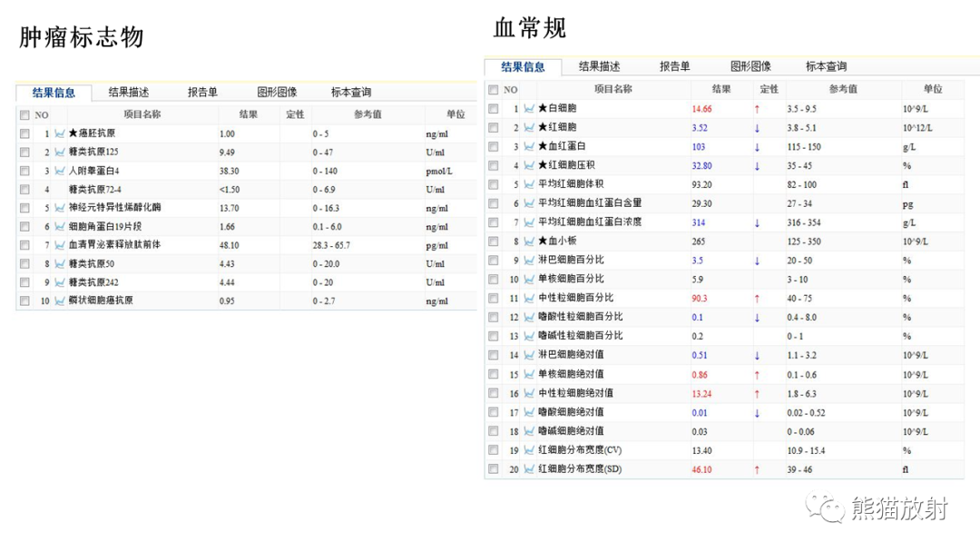
Task: Select 结果信息 tab in tumor marker panel
Action: [x=54, y=93]
